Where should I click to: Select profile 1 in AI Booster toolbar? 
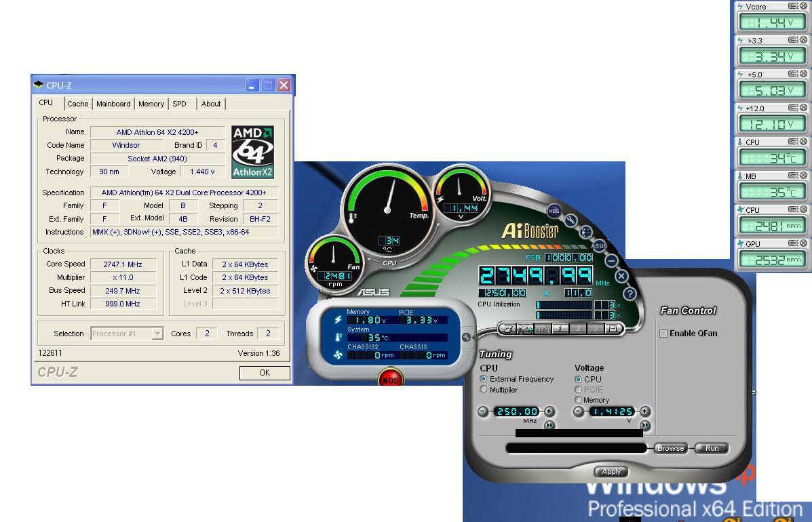560,329
